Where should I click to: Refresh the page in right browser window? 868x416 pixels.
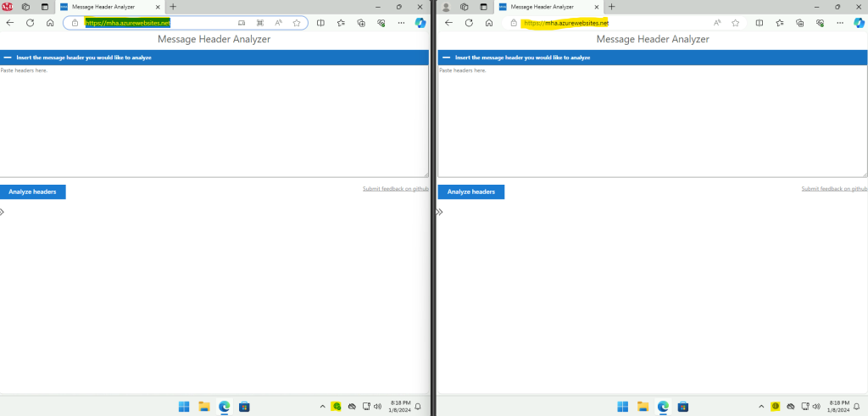click(x=468, y=23)
